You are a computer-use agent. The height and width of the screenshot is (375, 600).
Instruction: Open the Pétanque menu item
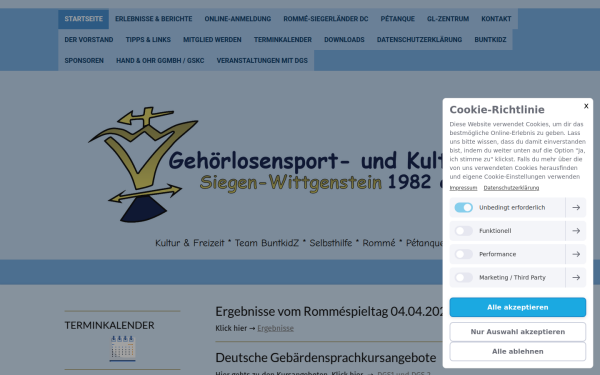(x=398, y=19)
